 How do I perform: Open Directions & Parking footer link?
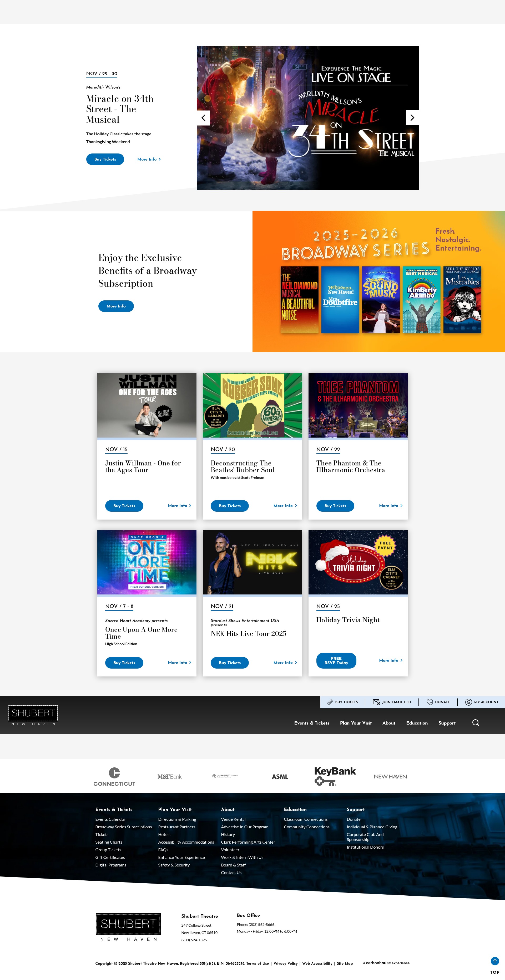pyautogui.click(x=177, y=819)
